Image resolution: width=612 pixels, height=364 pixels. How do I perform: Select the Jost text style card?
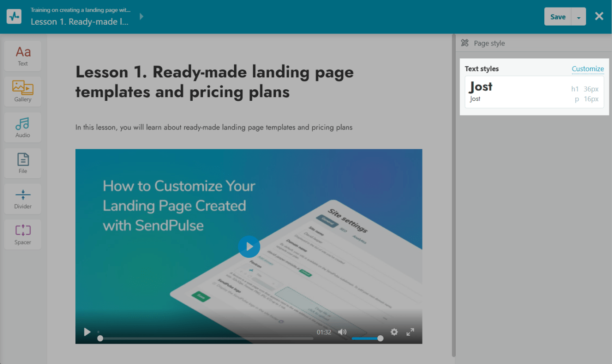tap(534, 92)
